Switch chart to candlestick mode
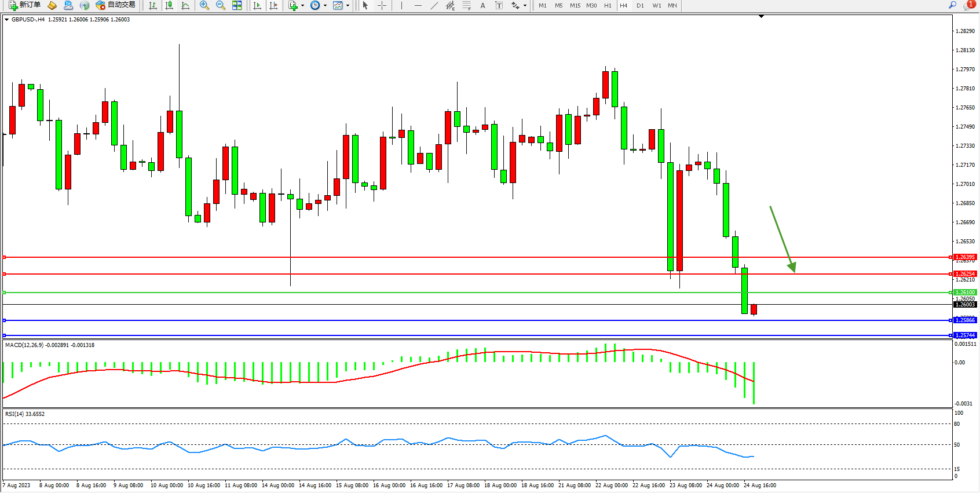 (169, 5)
